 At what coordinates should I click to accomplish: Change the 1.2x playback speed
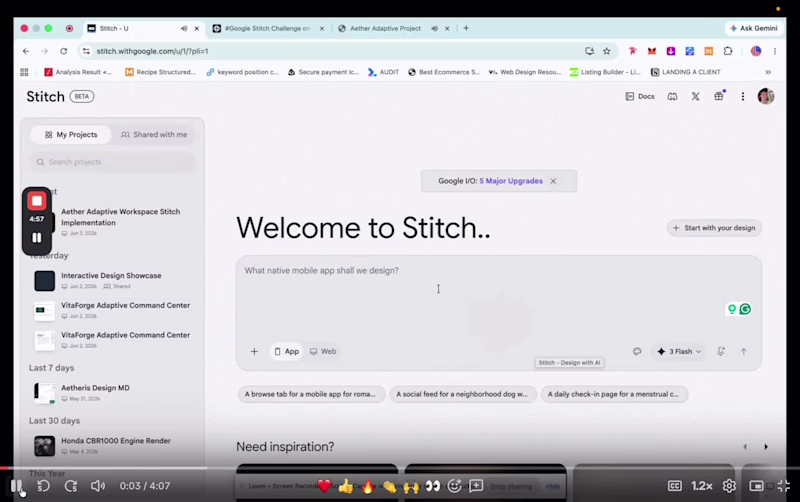(x=702, y=486)
